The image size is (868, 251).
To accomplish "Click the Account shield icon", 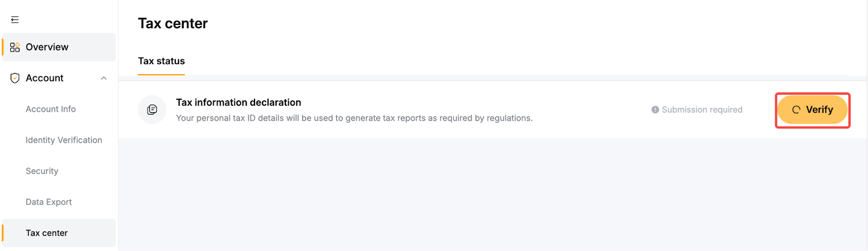I will click(x=15, y=78).
